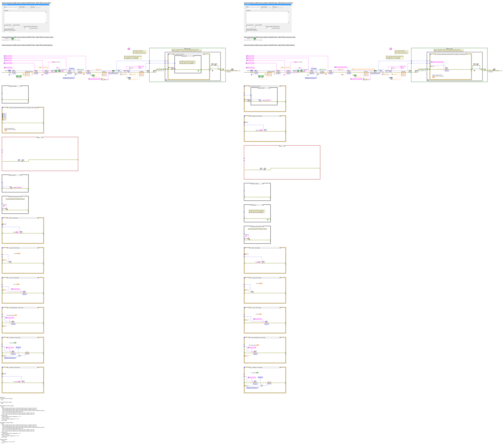Click the red loop stop terminal in left diagram

coord(213,71)
